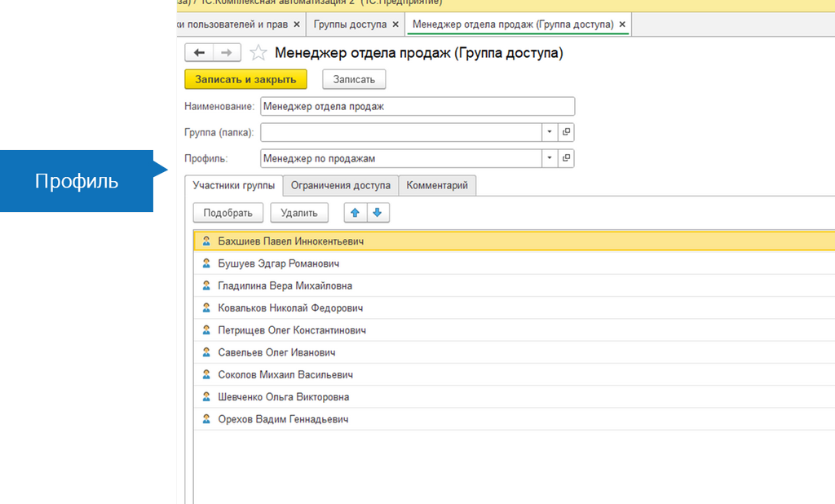Select row Соколов Михаил Васильевич

point(515,374)
